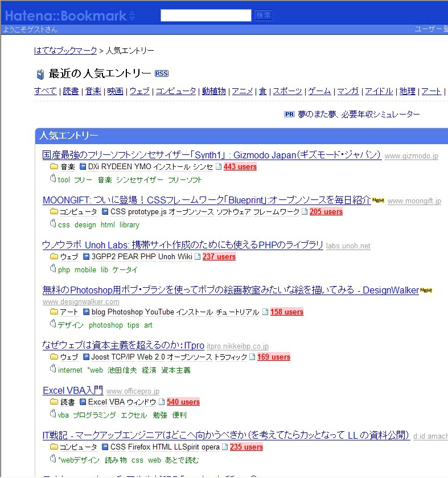Viewport: 448px width, 478px height.
Task: Open the DesignWalker Photoshop brush entry title
Action: click(231, 290)
